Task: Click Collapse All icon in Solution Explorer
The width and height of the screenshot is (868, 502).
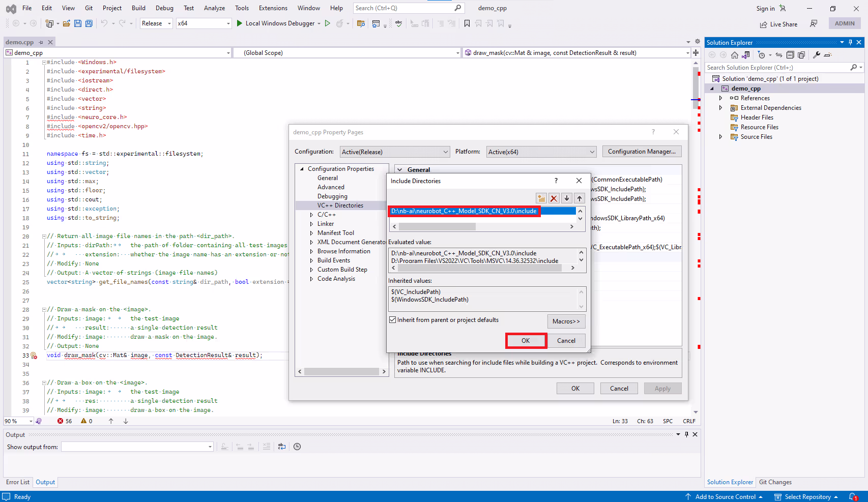Action: click(x=790, y=55)
